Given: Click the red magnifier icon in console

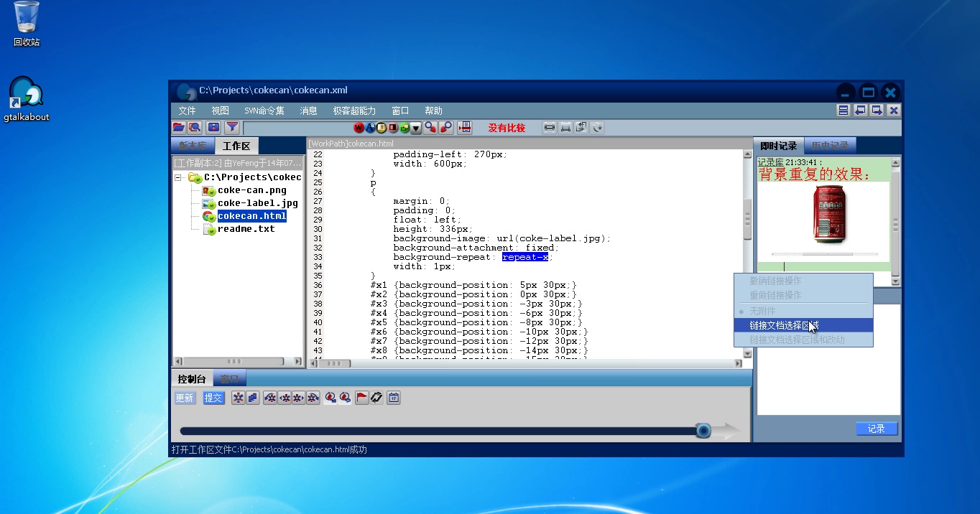Looking at the screenshot, I should 330,398.
